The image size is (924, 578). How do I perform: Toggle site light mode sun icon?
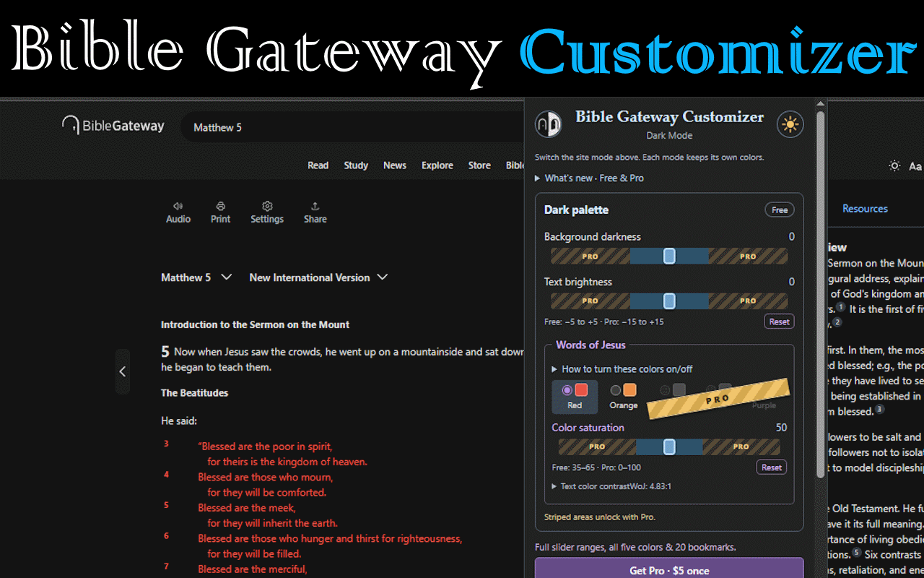click(x=894, y=166)
